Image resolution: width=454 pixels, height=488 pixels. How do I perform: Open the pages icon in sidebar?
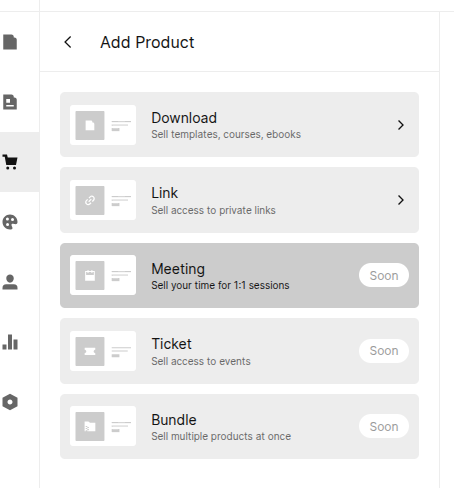(10, 42)
